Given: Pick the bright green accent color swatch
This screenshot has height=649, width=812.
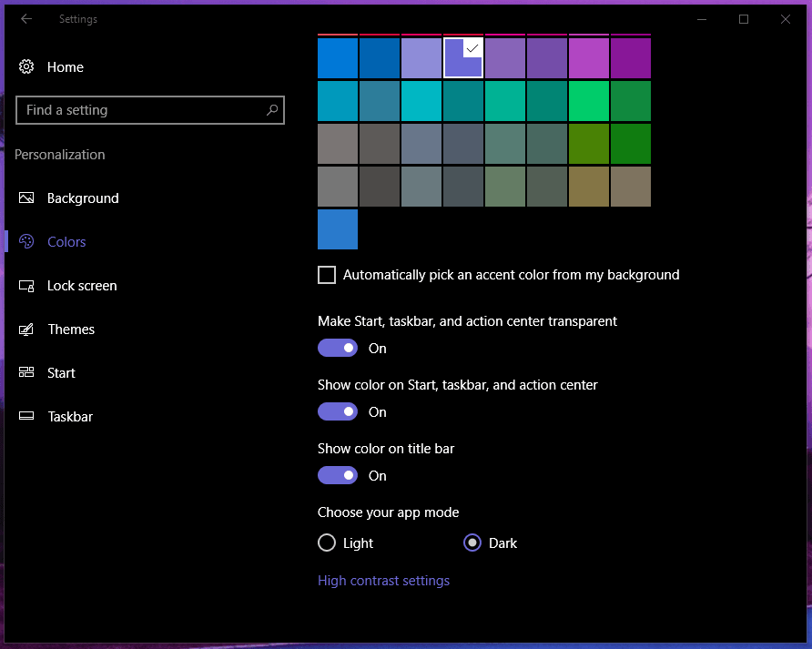Looking at the screenshot, I should pyautogui.click(x=589, y=101).
